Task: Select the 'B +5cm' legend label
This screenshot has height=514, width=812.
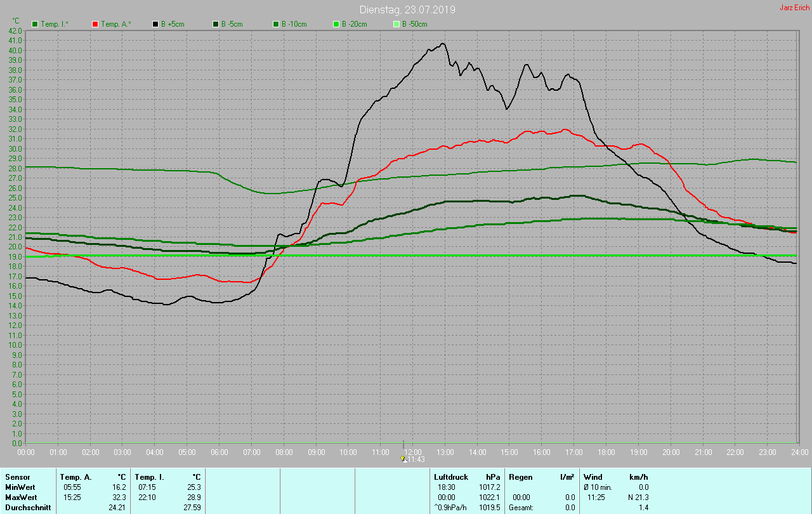Action: (x=173, y=24)
